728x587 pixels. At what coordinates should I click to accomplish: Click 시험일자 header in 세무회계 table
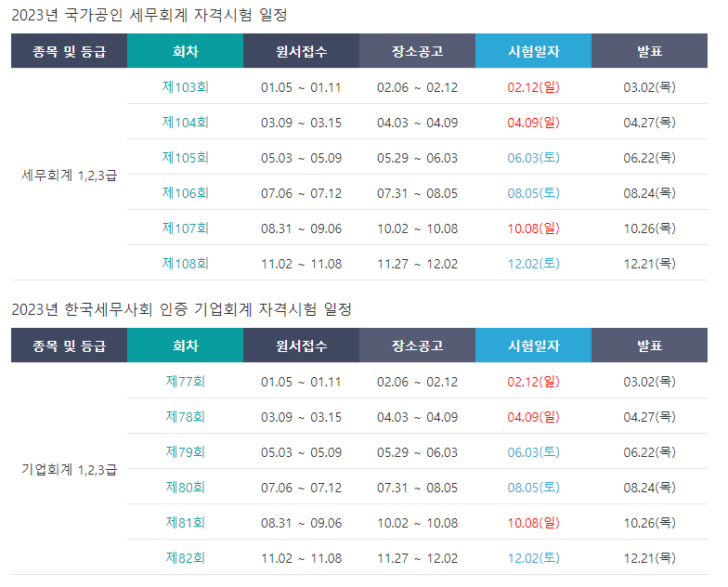(x=533, y=50)
